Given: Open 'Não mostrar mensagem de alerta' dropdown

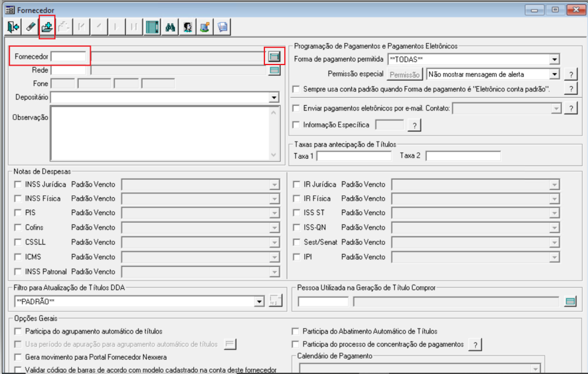Looking at the screenshot, I should click(x=554, y=74).
